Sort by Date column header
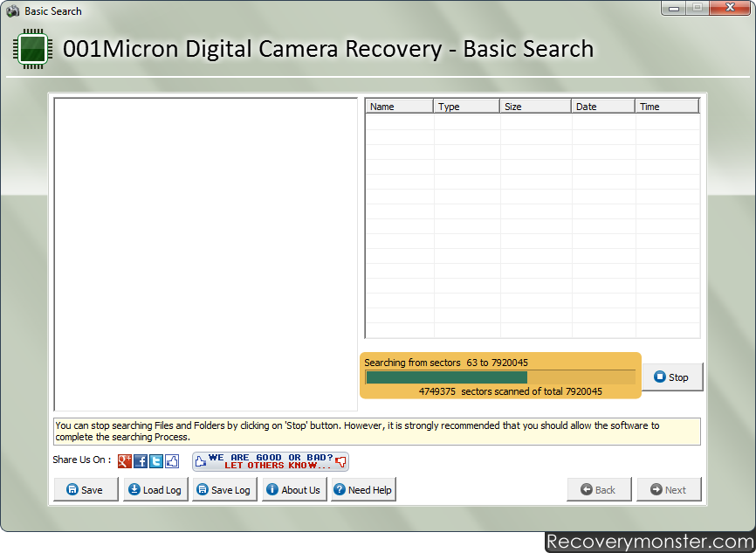 pos(603,107)
